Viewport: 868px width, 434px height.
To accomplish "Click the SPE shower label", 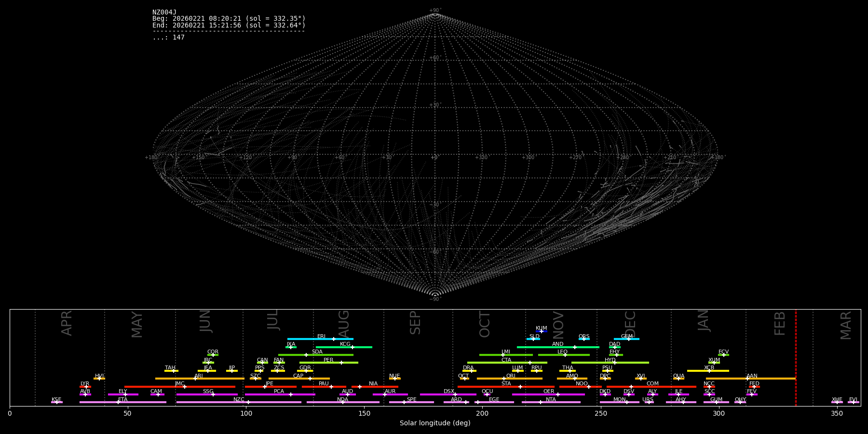I will (411, 399).
